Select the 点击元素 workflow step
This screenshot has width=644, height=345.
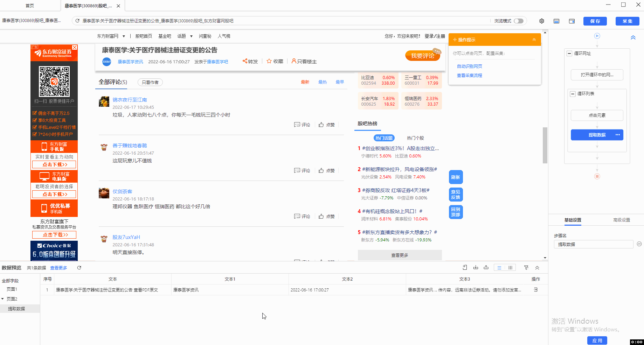click(597, 115)
